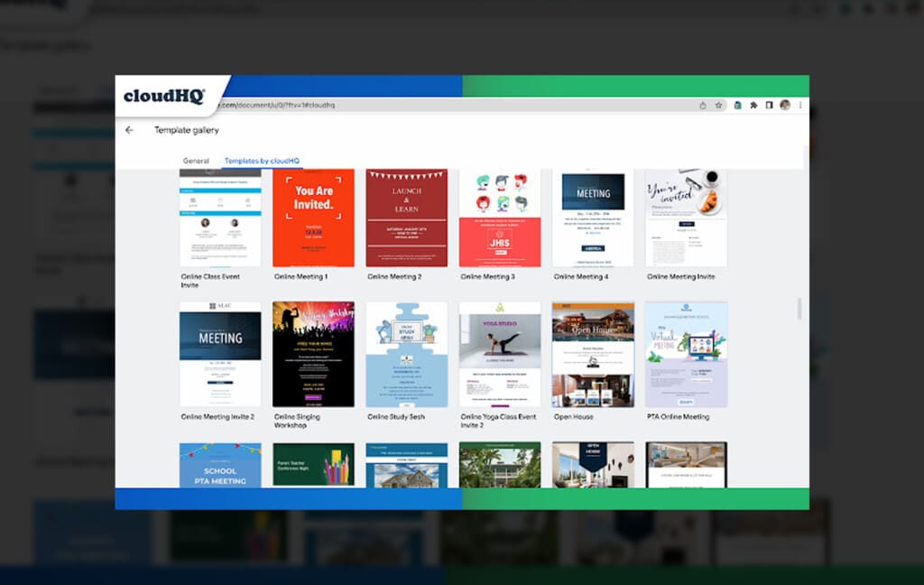924x585 pixels.
Task: Open the cloudHQ extension icon in toolbar
Action: pyautogui.click(x=737, y=105)
